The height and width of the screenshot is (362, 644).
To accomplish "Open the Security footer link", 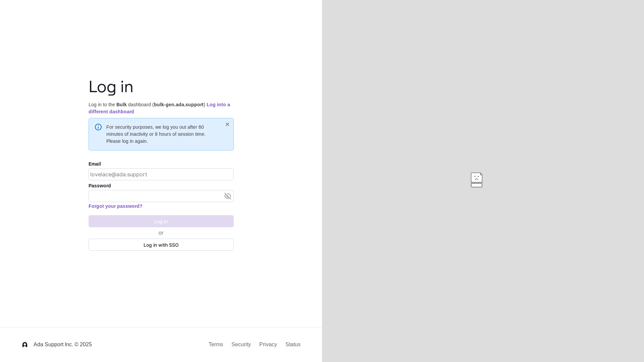I will 241,345.
